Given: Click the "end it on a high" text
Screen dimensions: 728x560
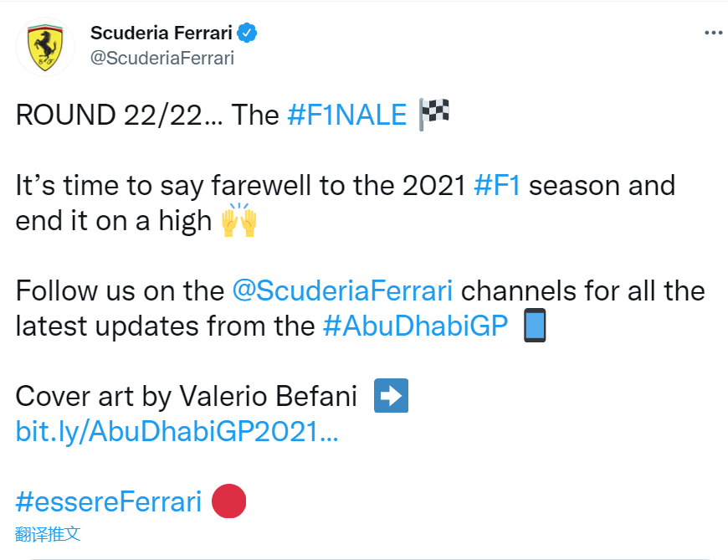Looking at the screenshot, I should [113, 221].
